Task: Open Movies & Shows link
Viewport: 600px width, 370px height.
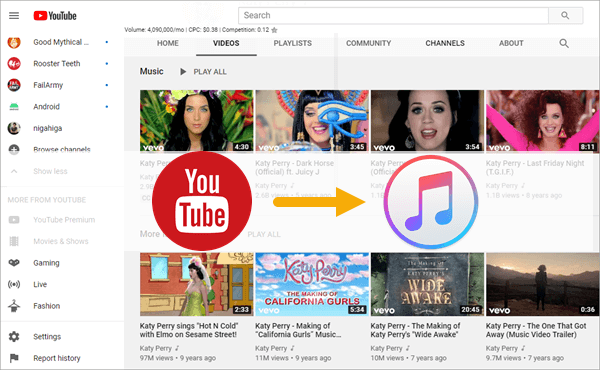Action: click(60, 241)
